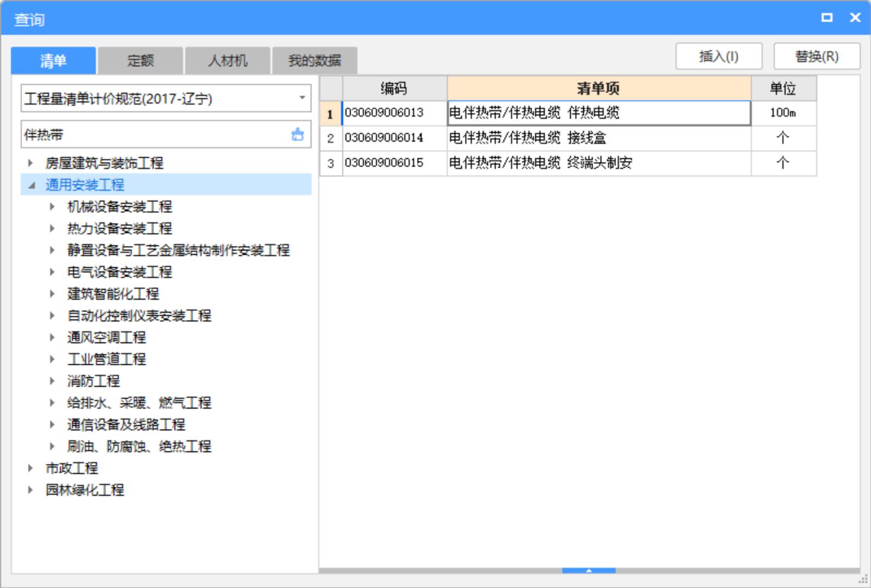Close the 查询 dialog
This screenshot has width=871, height=588.
pyautogui.click(x=855, y=17)
